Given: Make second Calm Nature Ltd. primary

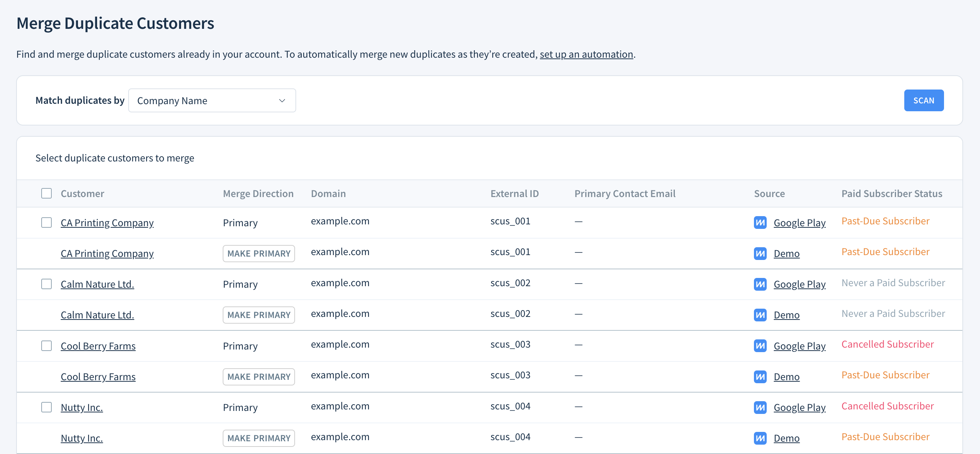Looking at the screenshot, I should (259, 315).
